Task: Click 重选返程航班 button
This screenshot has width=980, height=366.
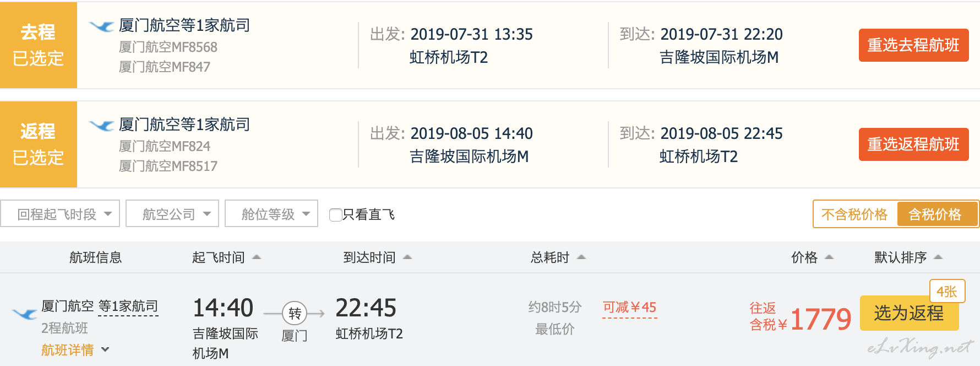Action: point(914,144)
